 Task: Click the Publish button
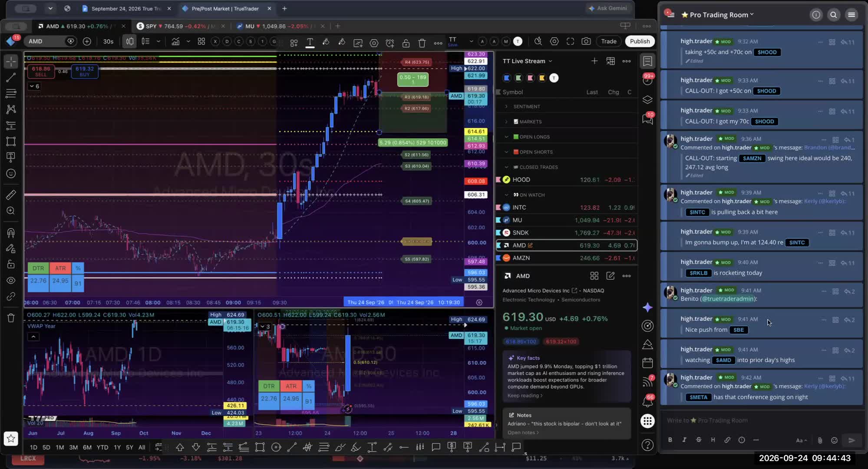(x=640, y=41)
